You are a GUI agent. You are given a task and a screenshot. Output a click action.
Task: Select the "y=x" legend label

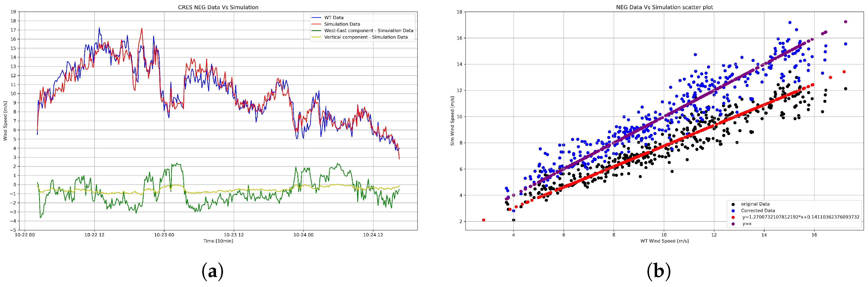(747, 224)
